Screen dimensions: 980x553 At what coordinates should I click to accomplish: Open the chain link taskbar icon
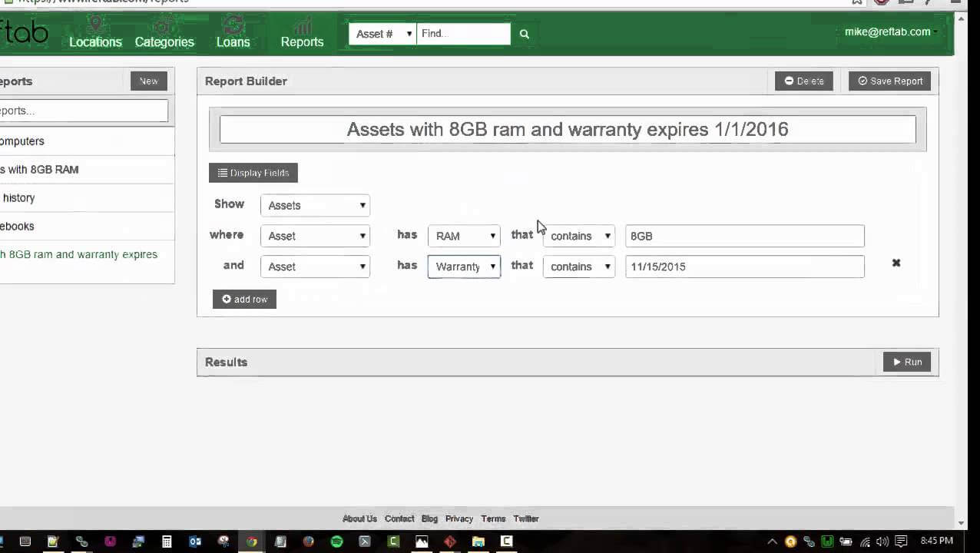(81, 541)
